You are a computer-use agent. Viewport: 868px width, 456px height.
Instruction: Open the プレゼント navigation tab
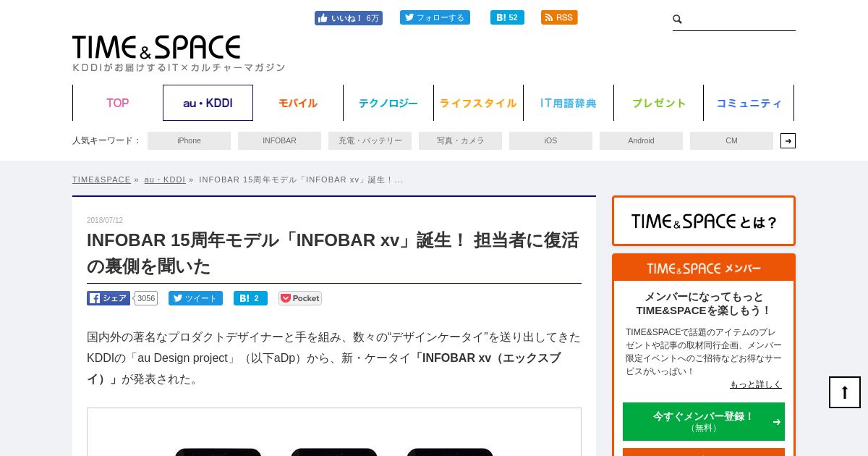click(659, 103)
